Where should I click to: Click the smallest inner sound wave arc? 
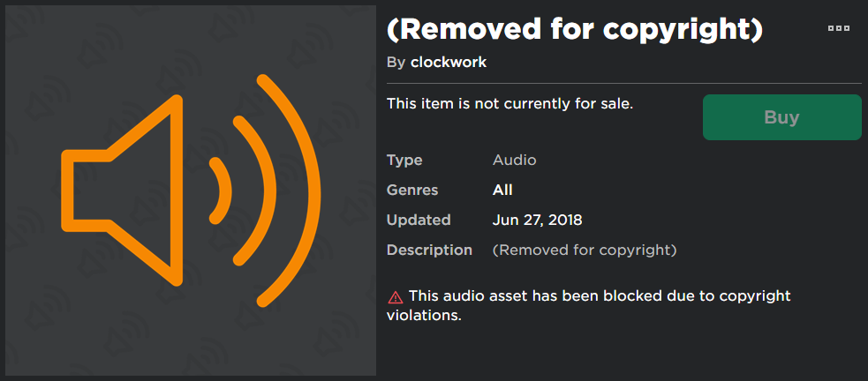coord(222,190)
